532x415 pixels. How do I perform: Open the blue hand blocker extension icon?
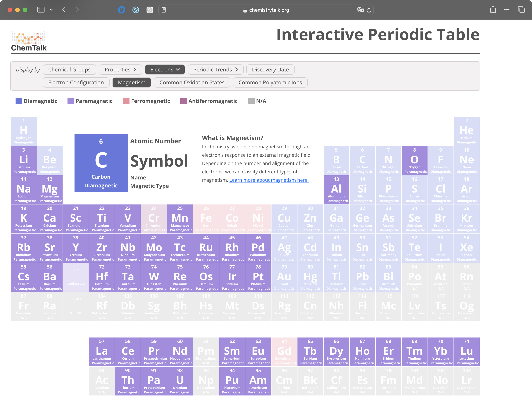(x=122, y=10)
